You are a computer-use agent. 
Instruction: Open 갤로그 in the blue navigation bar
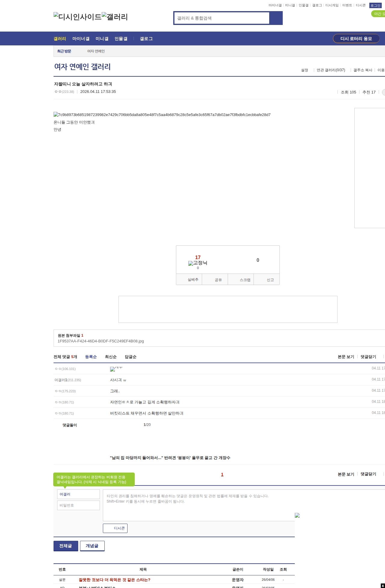click(146, 38)
